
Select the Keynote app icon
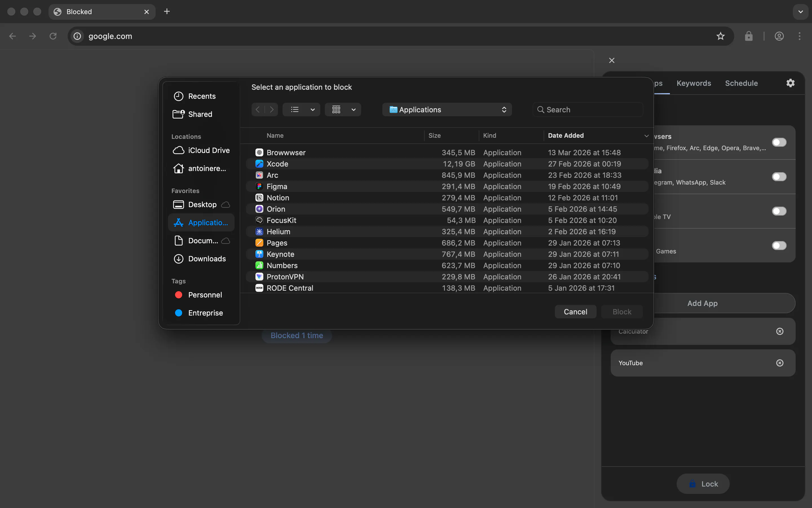(x=259, y=254)
